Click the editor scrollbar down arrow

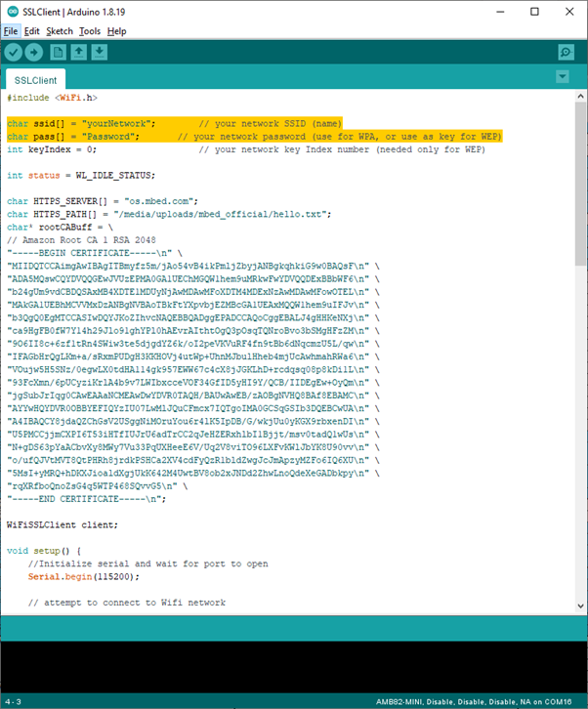[579, 606]
